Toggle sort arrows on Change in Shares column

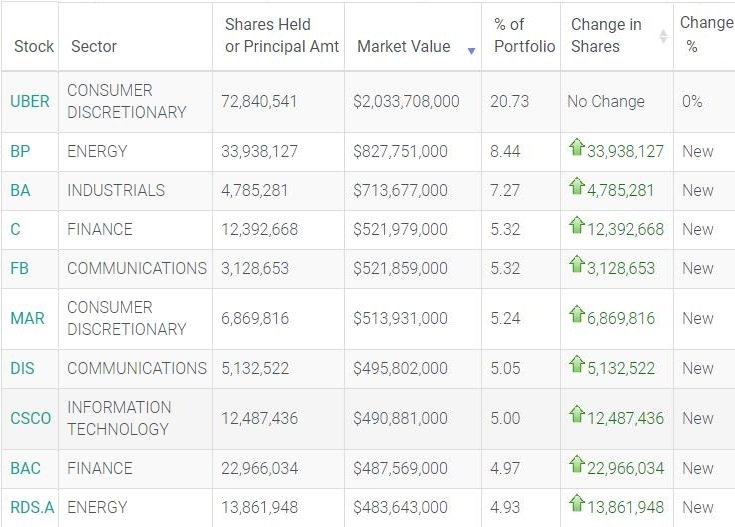point(662,37)
